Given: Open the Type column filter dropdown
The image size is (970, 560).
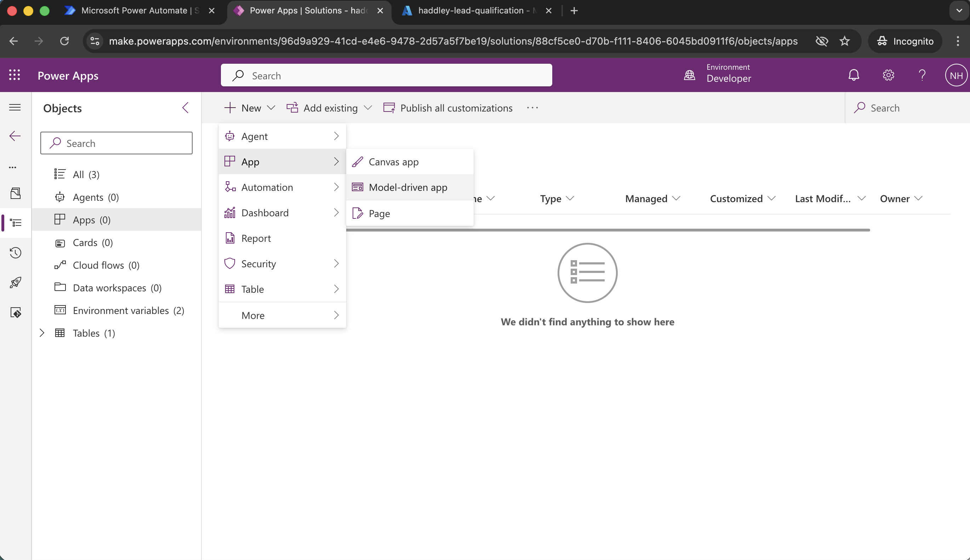Looking at the screenshot, I should [557, 199].
